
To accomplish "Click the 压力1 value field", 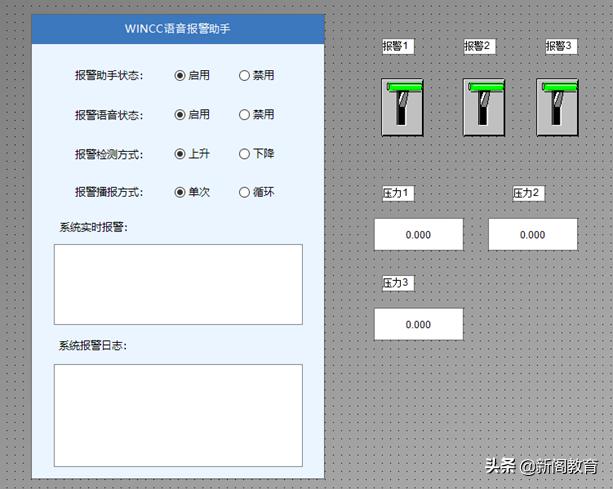I will (419, 235).
